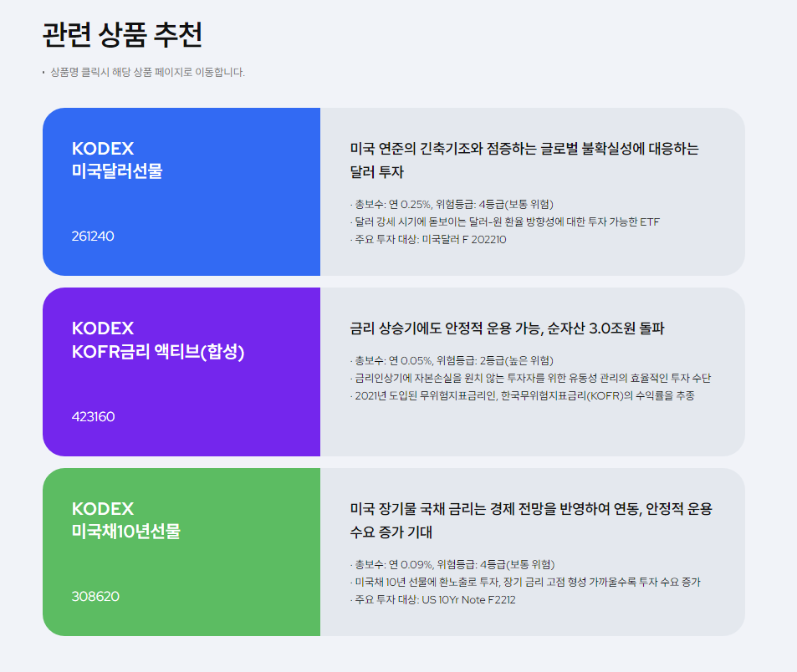Viewport: 797px width, 672px height.
Task: Open the KODEX 미국채10년선물 product link
Action: click(x=126, y=520)
